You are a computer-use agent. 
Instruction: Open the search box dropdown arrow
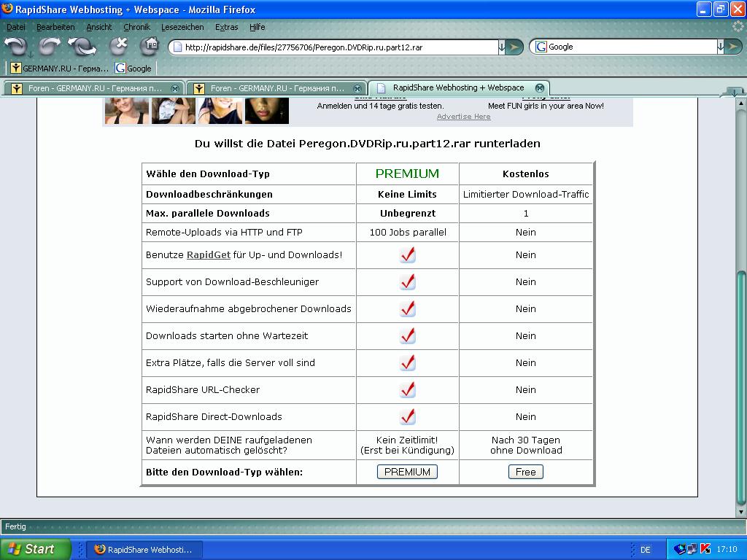720,47
